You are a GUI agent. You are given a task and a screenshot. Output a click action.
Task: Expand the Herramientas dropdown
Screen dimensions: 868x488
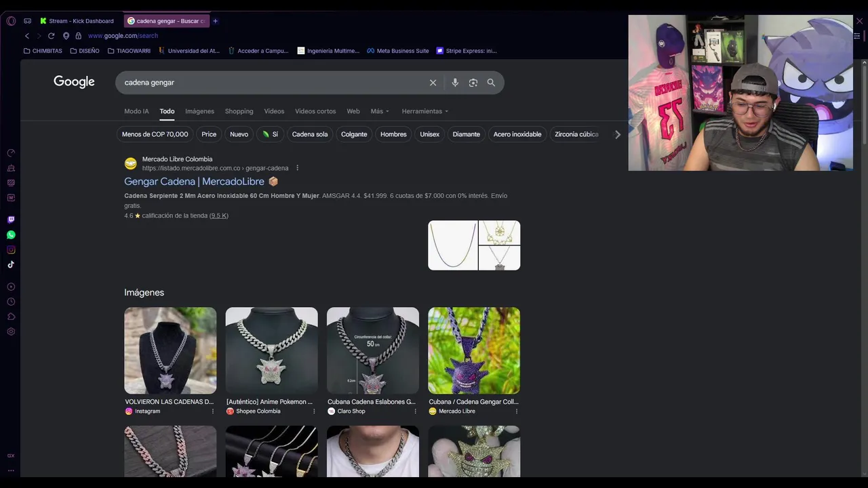pos(425,111)
